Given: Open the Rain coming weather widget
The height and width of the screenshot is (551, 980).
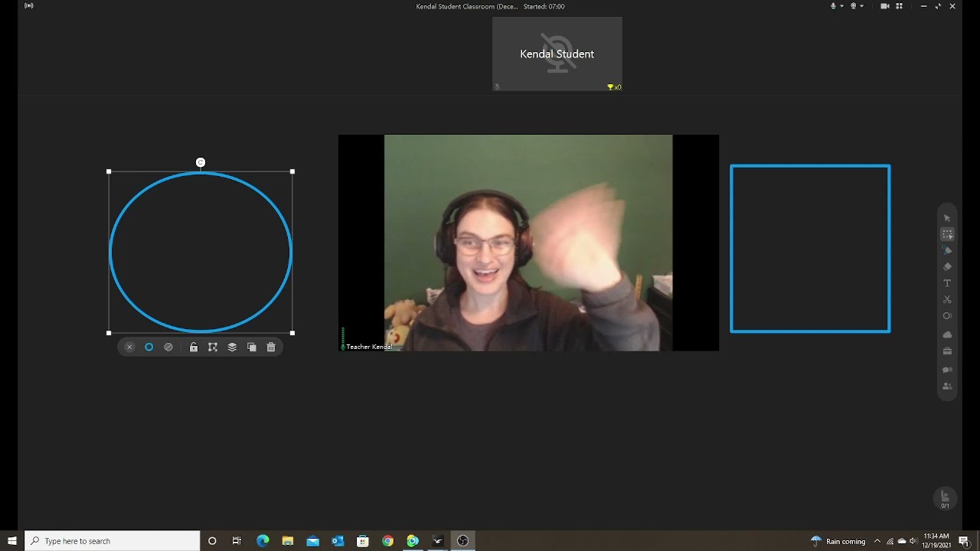Looking at the screenshot, I should [x=838, y=541].
